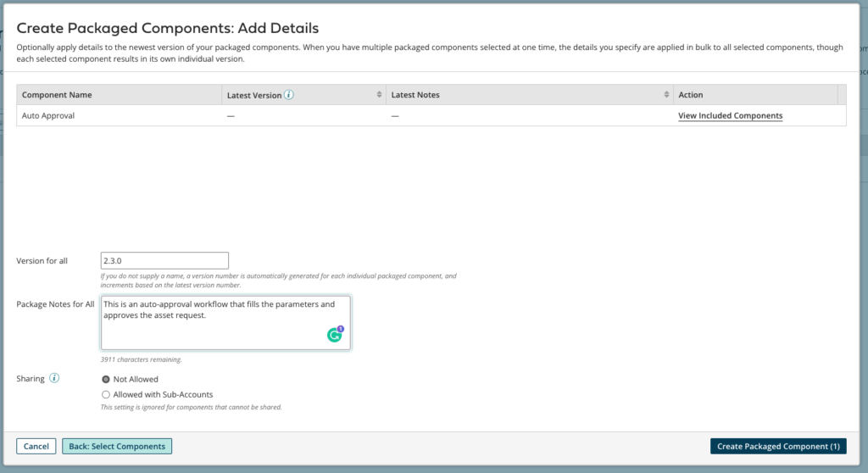Click the Package Notes for All text area

coord(225,323)
